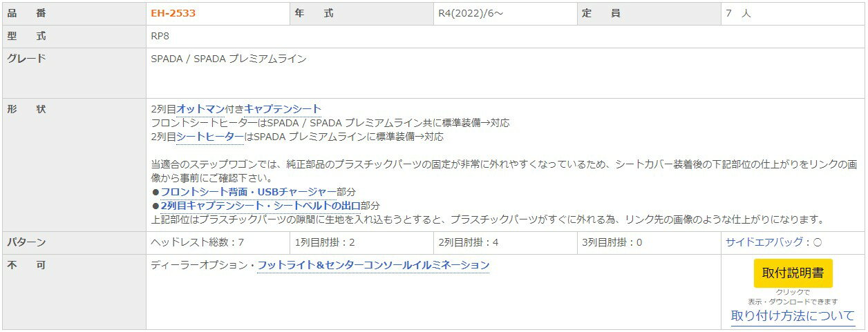Image resolution: width=868 pixels, height=332 pixels.
Task: Click the ヘッドレスト総数：7 cell
Action: point(197,242)
